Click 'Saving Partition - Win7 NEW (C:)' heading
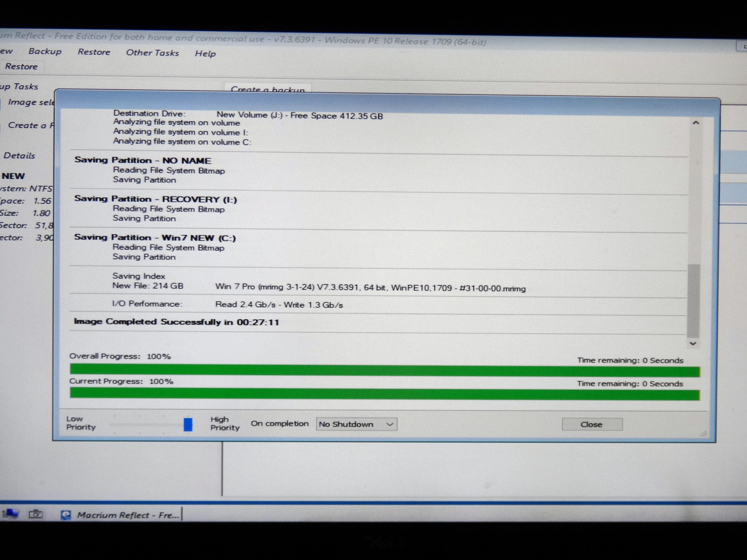The height and width of the screenshot is (560, 747). pyautogui.click(x=155, y=238)
